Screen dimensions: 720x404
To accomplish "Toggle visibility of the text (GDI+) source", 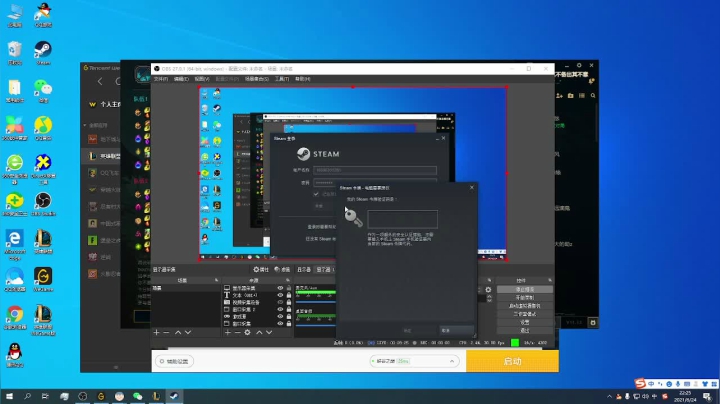I will [280, 295].
